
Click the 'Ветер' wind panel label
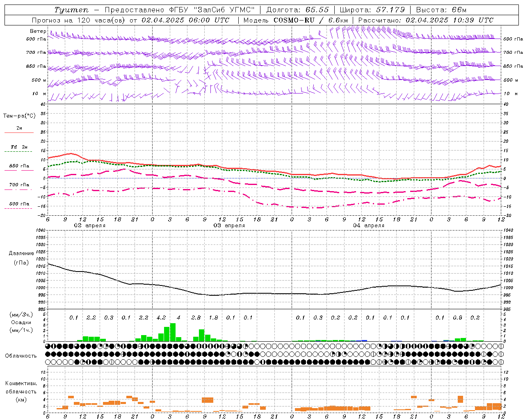pyautogui.click(x=38, y=31)
